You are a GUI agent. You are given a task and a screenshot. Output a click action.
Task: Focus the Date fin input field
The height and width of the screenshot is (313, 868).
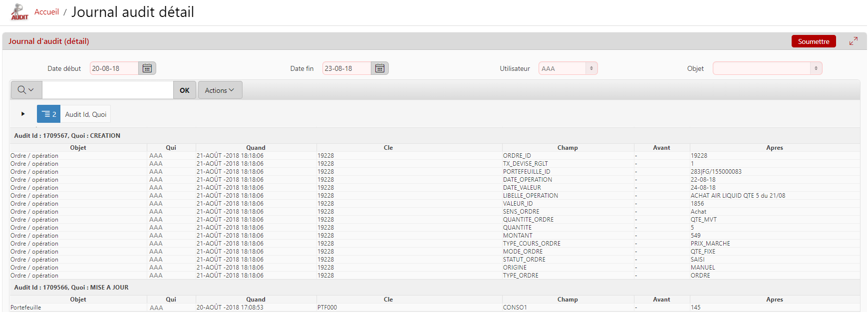point(346,68)
